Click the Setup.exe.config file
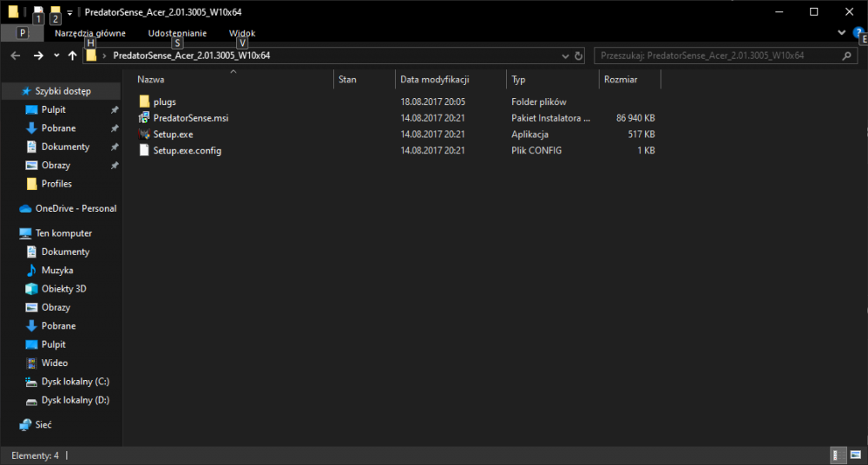This screenshot has height=465, width=868. [187, 151]
